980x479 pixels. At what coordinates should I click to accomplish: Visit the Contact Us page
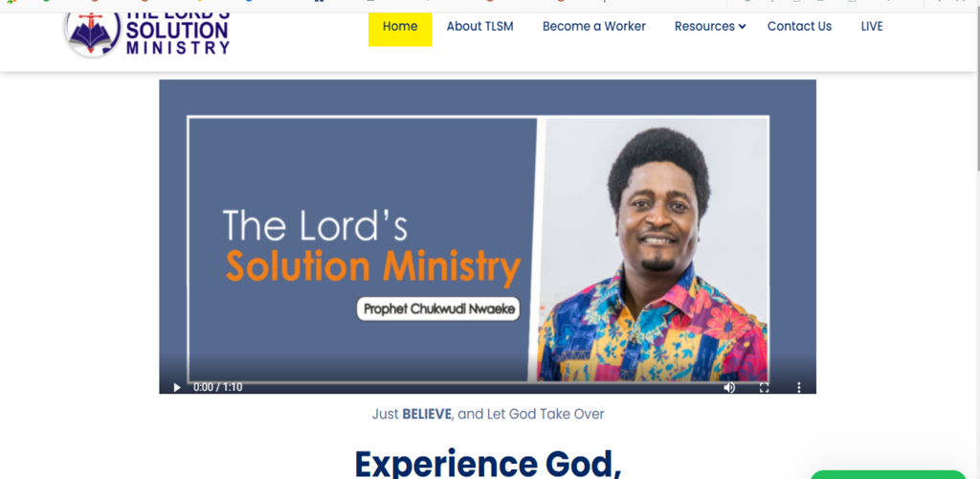click(799, 26)
